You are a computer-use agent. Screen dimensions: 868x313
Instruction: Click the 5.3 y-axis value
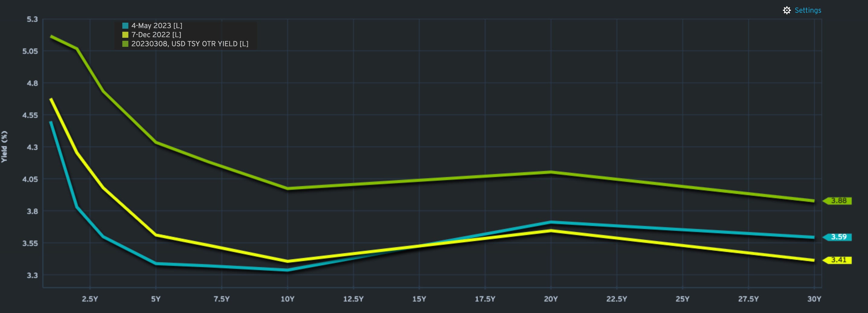(32, 19)
